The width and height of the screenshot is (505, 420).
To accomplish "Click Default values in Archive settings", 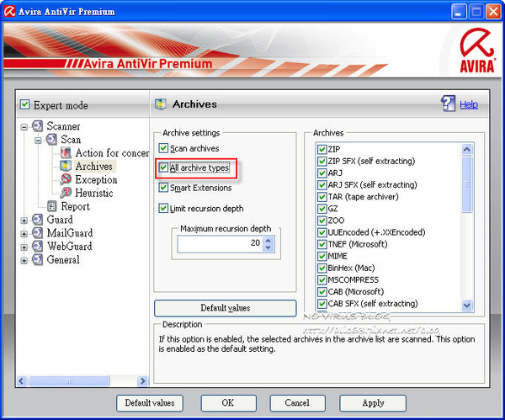I will coord(225,308).
